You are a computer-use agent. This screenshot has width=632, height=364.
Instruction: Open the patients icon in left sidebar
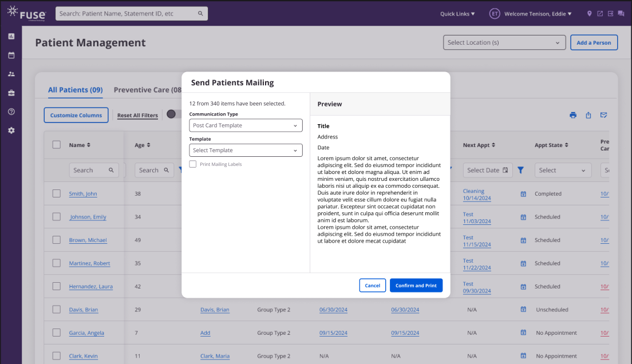[11, 74]
